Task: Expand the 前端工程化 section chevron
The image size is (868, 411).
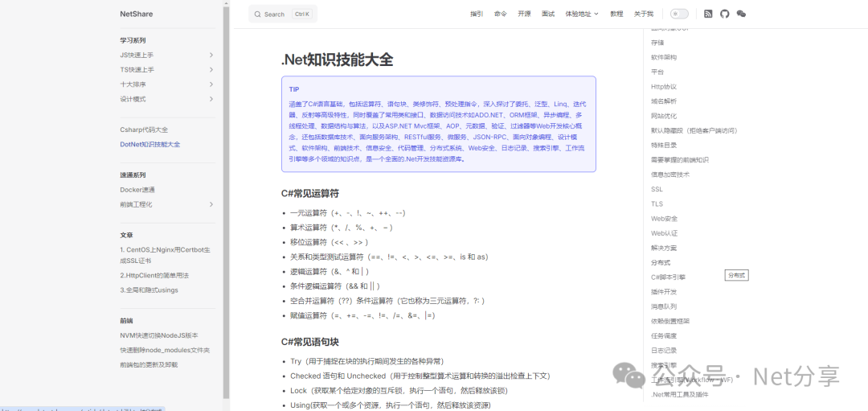Action: point(211,204)
